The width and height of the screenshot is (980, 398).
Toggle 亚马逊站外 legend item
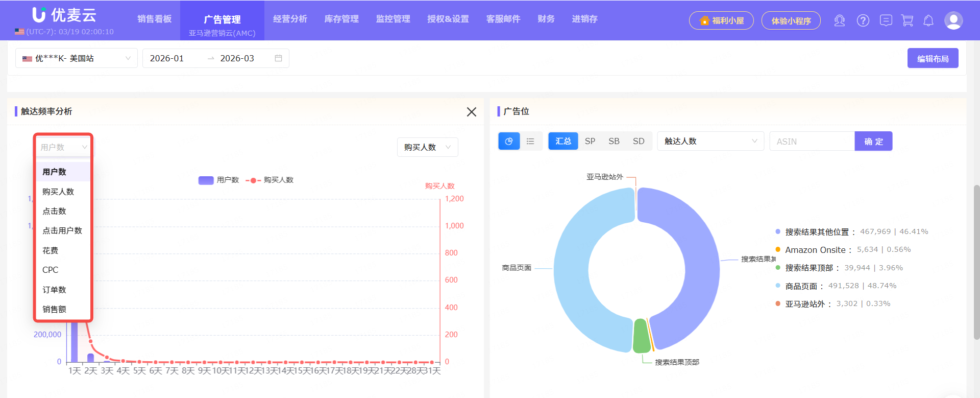(x=832, y=303)
